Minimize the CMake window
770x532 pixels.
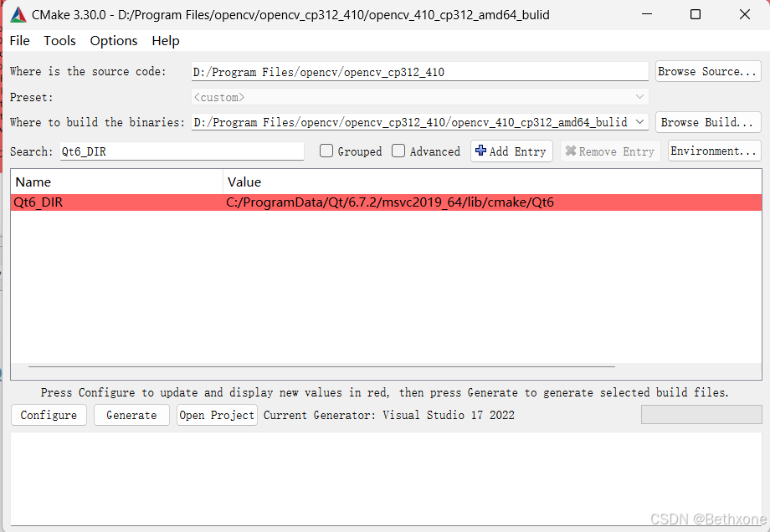[x=647, y=14]
